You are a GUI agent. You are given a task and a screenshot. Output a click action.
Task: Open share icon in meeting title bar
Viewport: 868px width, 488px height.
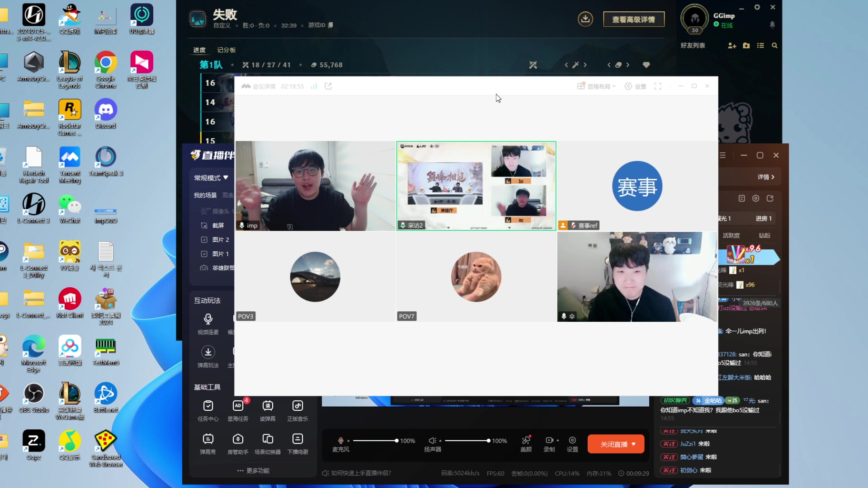point(328,86)
